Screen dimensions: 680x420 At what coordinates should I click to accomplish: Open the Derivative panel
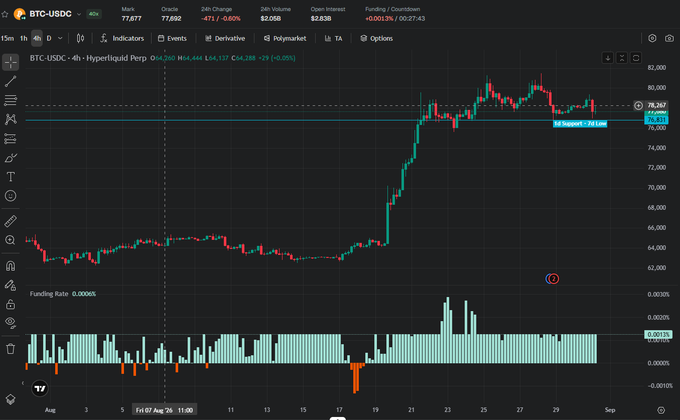point(225,38)
